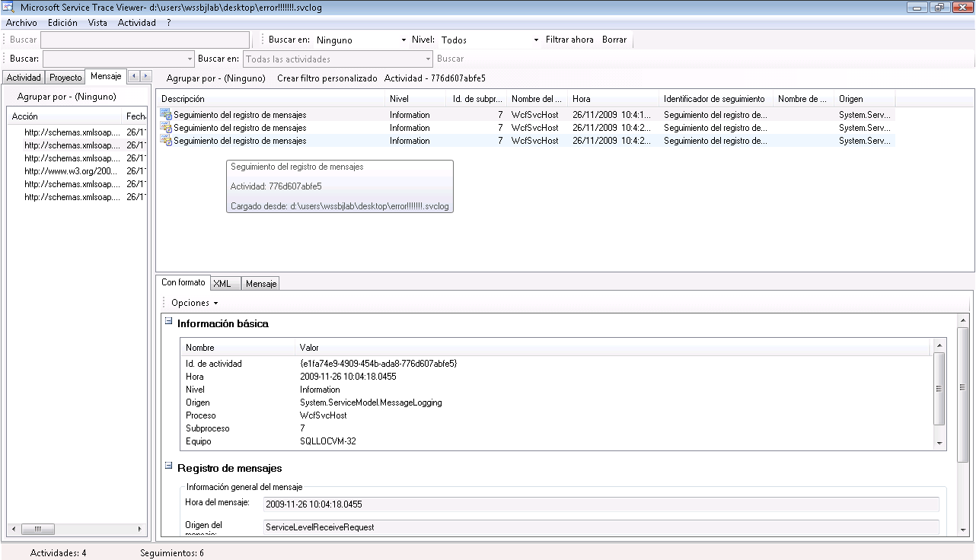Select the first Seguimiento del registro trace icon
Viewport: 976px width, 560px height.
[x=166, y=115]
